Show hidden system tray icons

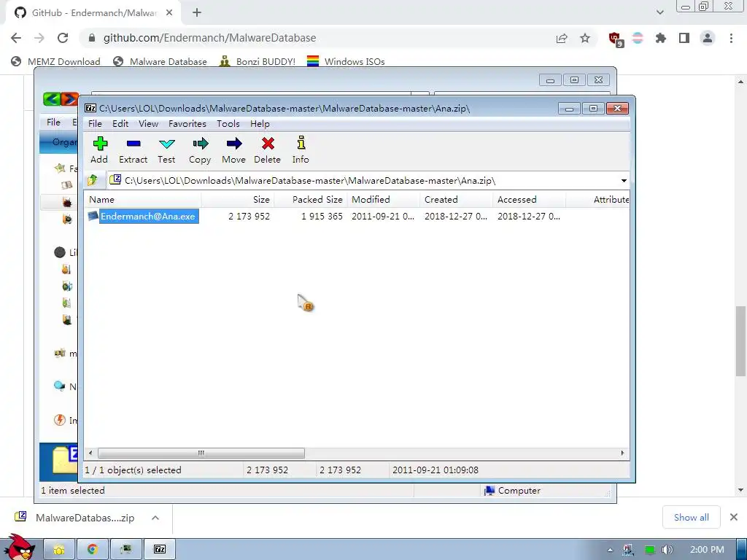click(x=610, y=550)
